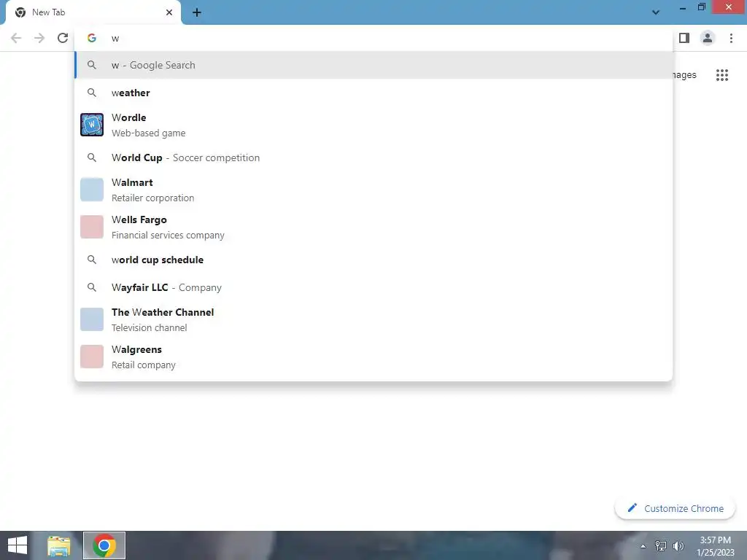Click search icon beside 'Wayfair LLC'

coord(92,287)
